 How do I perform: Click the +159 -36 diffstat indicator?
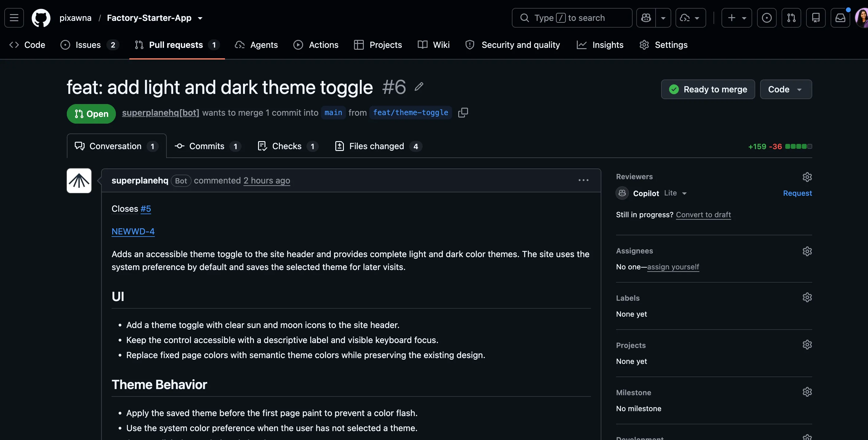coord(780,146)
